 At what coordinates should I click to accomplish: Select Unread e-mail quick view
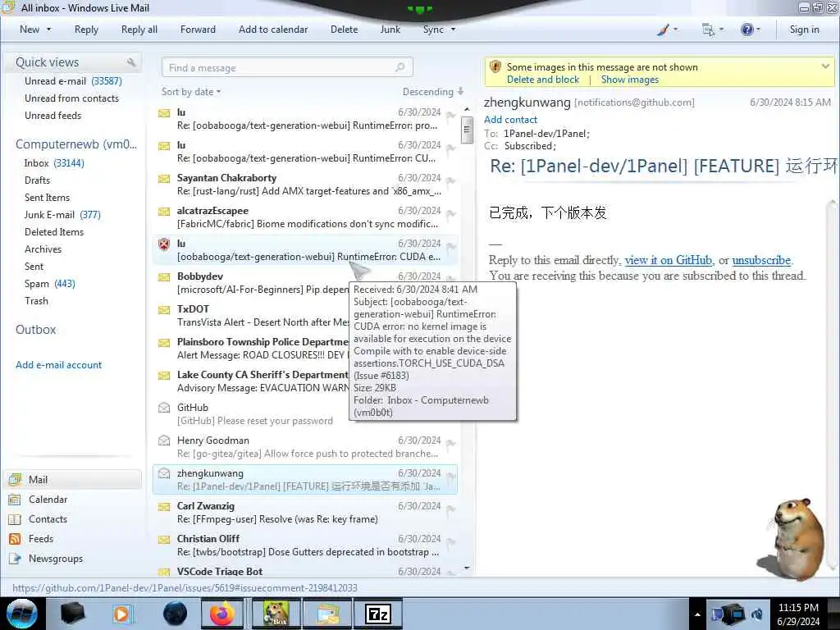73,81
